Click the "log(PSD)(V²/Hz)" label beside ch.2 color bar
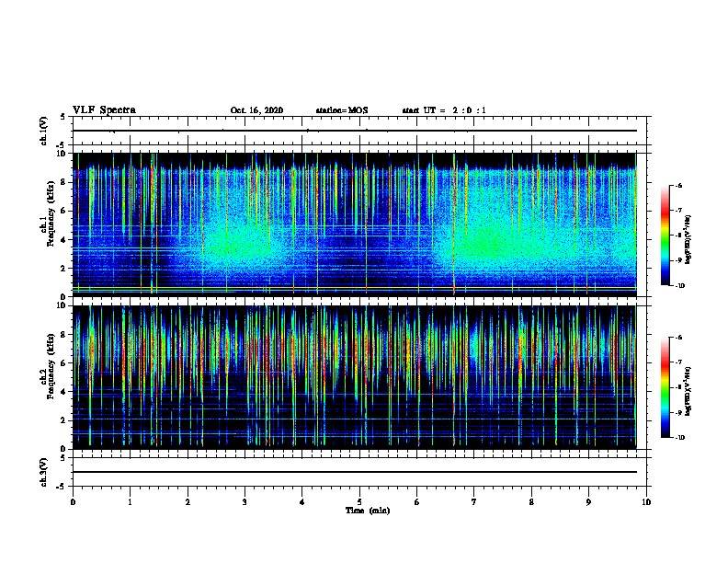The height and width of the screenshot is (563, 728). [x=688, y=391]
